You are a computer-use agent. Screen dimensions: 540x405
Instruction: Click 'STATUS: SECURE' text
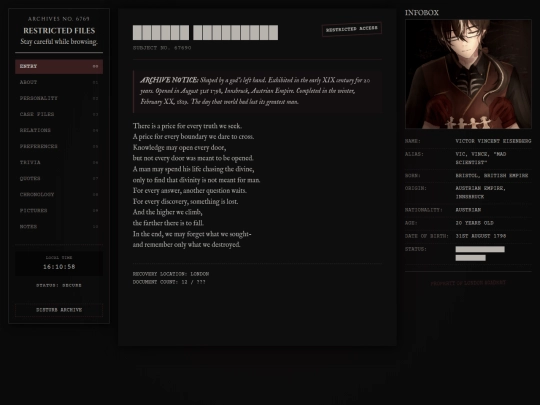59,285
